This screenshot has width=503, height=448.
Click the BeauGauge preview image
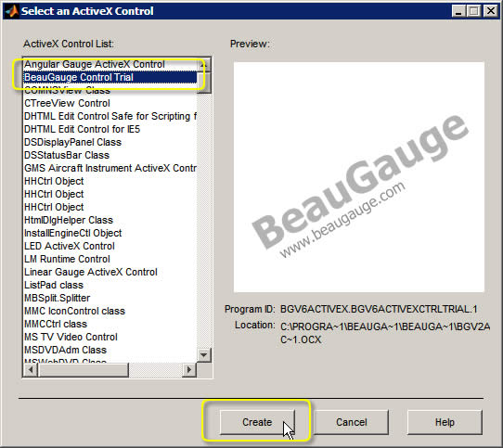[x=359, y=177]
